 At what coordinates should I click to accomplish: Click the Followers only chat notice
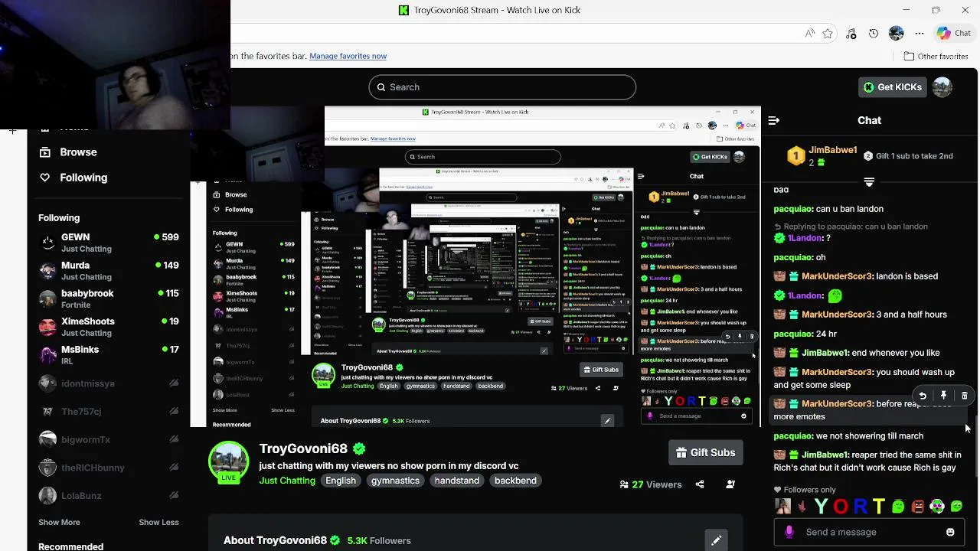click(805, 490)
